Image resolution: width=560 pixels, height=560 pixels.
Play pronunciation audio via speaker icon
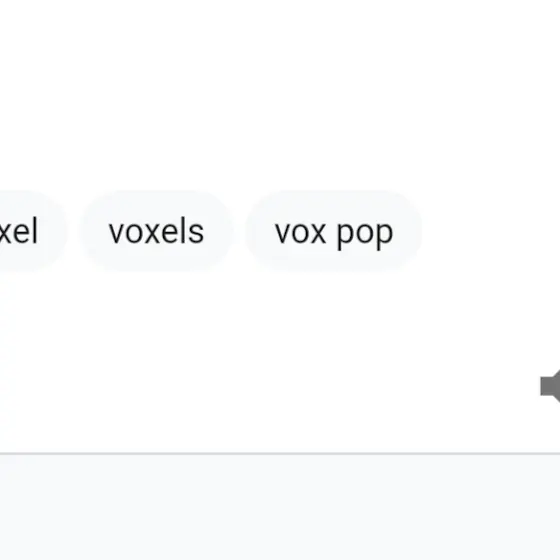click(550, 386)
